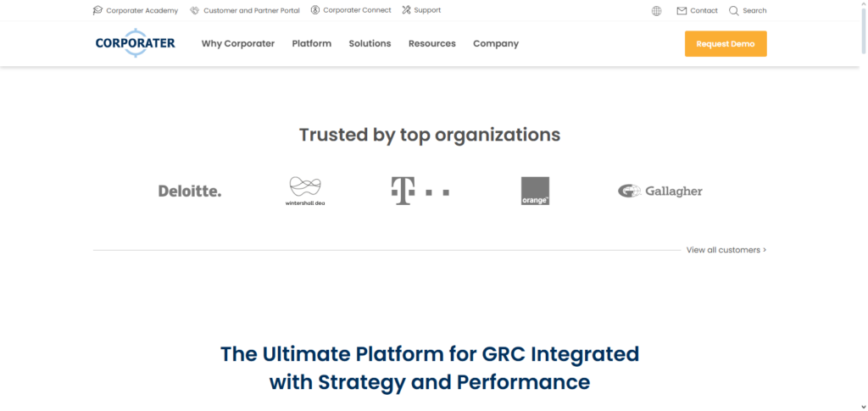Click the Support tools icon

tap(407, 10)
